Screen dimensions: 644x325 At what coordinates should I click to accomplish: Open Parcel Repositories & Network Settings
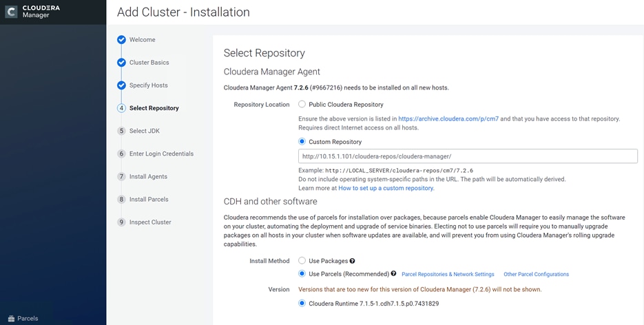448,274
